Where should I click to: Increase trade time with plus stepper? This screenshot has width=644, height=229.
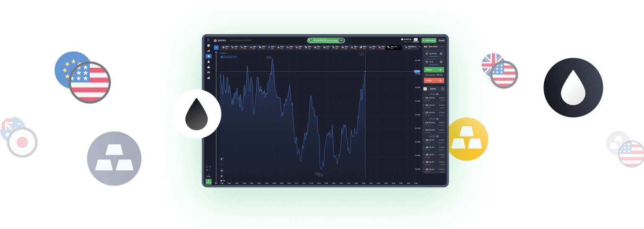pyautogui.click(x=441, y=54)
